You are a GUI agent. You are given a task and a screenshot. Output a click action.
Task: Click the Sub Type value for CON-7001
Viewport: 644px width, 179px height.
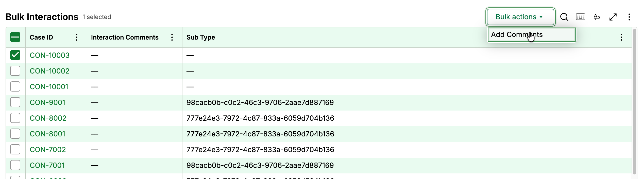[x=260, y=165]
